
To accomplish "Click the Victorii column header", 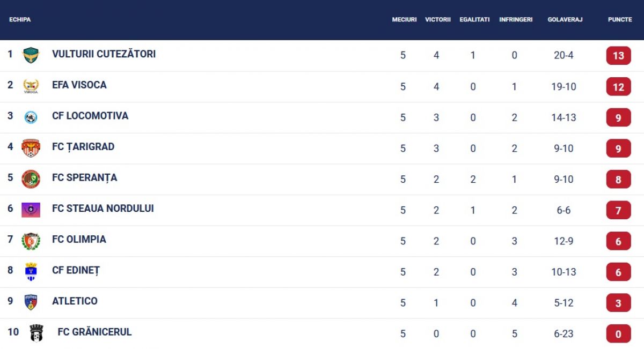I will [437, 19].
